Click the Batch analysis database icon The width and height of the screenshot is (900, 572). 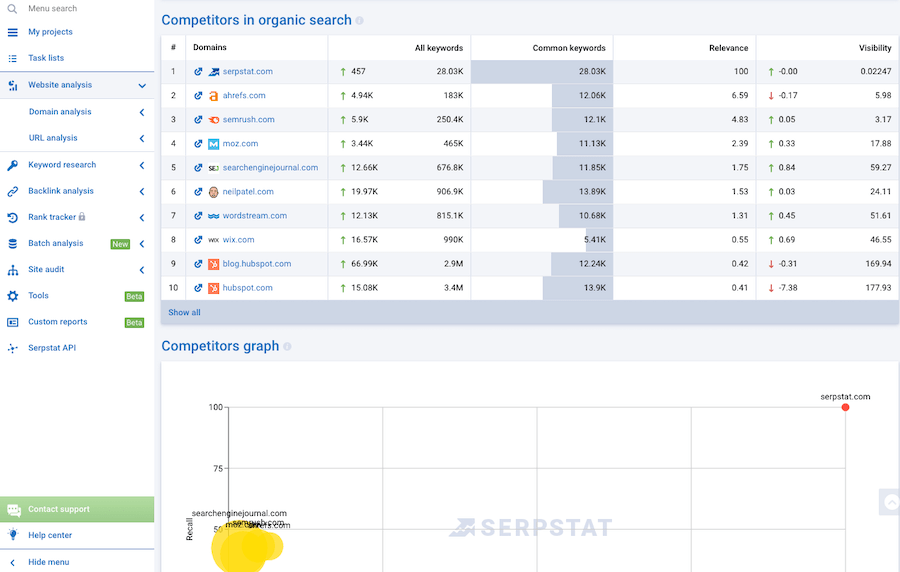[x=13, y=244]
